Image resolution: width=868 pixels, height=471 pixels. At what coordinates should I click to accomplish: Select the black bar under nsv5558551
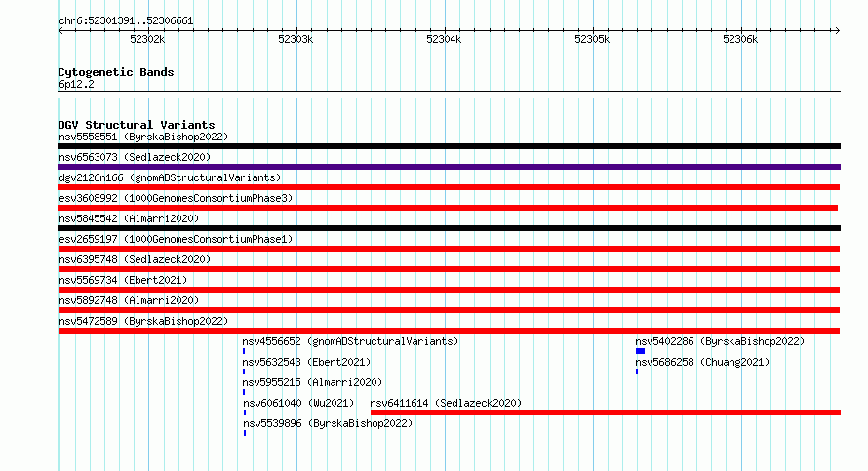pos(449,146)
